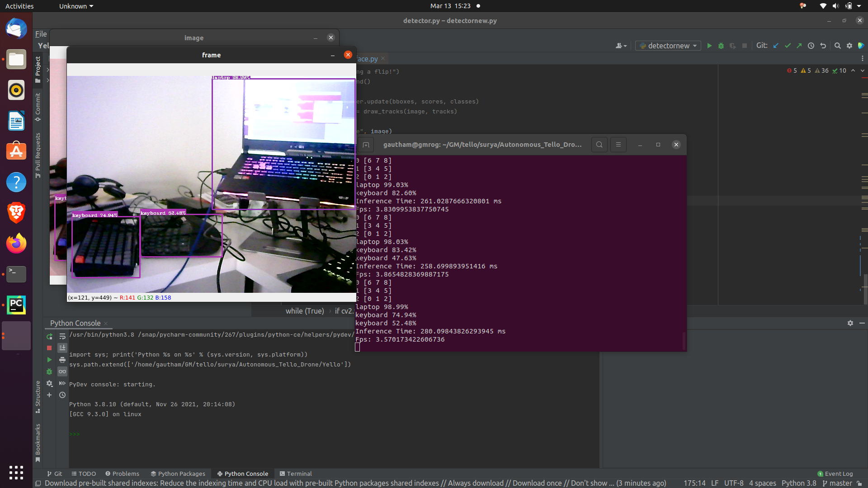Open Files from the Ubuntu dock
Screen dimensions: 868x488
pos(16,60)
